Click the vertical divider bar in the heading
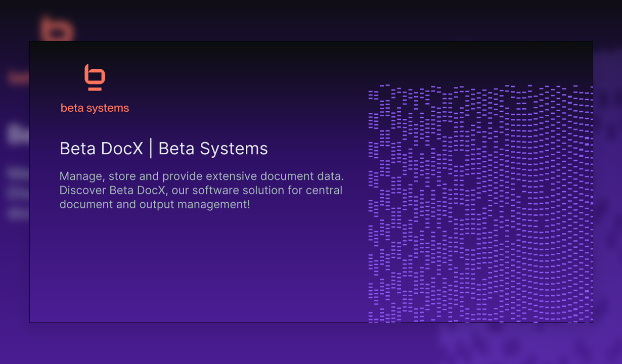The image size is (622, 364). [152, 148]
